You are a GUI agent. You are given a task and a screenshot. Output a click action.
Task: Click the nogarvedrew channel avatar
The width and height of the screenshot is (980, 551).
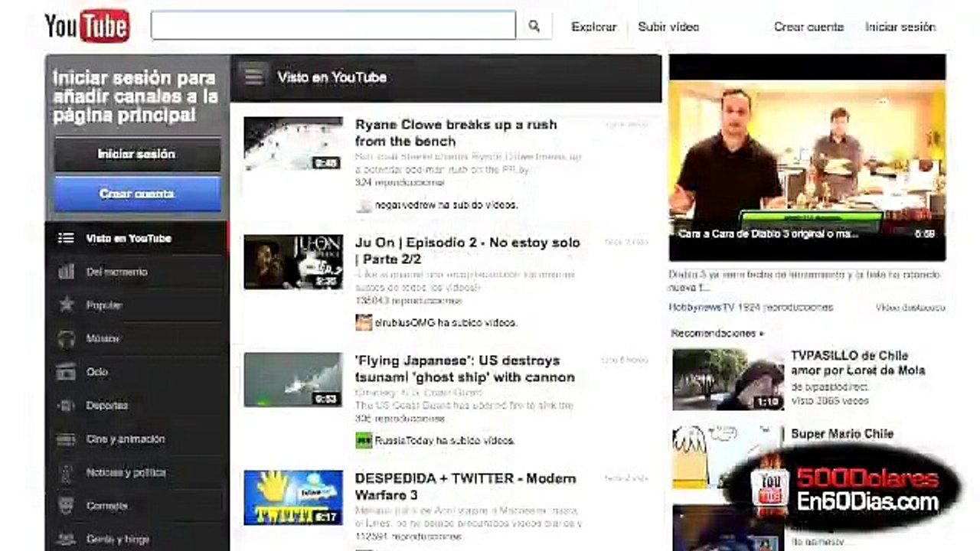(364, 205)
